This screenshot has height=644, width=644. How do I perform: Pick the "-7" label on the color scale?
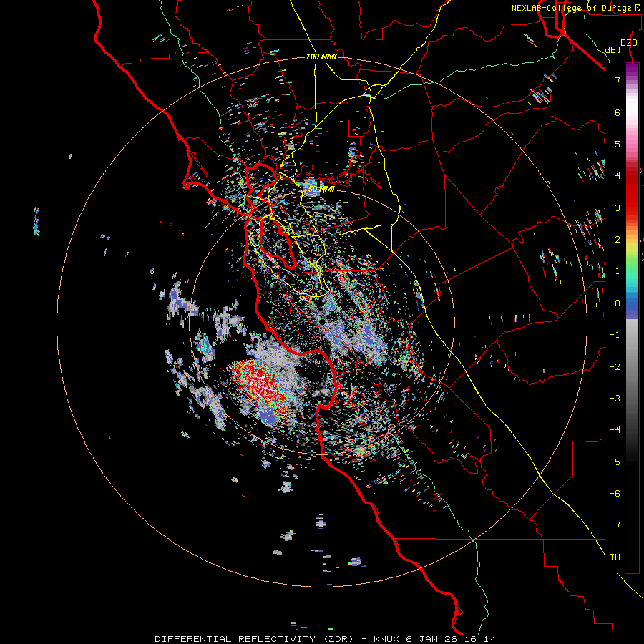(x=615, y=525)
